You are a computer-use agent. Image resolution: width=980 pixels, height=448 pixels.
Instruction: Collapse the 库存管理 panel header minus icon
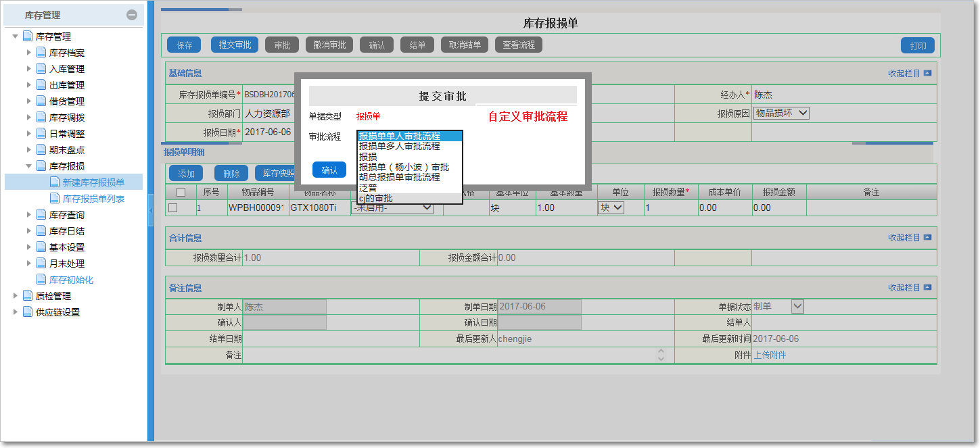[x=132, y=15]
